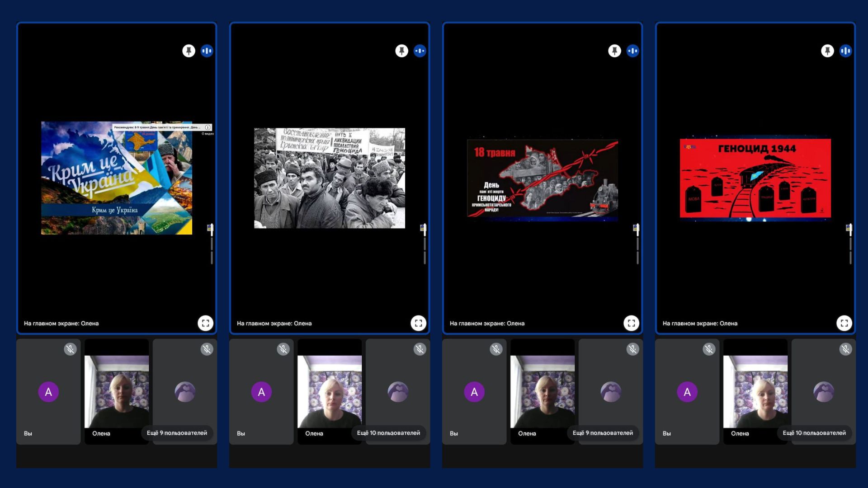Tap heart-hands avatar under 'Крим це Україна' slide
The image size is (868, 488).
click(185, 392)
